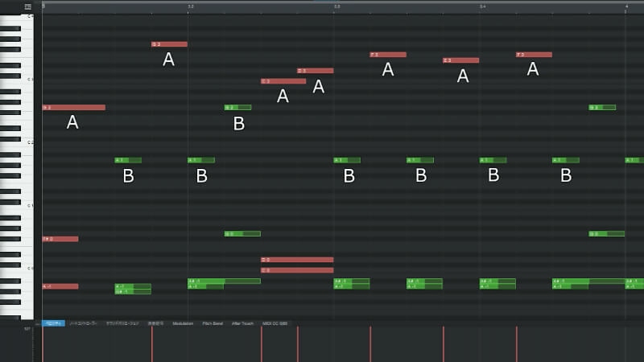644x362 pixels.
Task: Open the piano roll list menu icon
Action: click(28, 6)
